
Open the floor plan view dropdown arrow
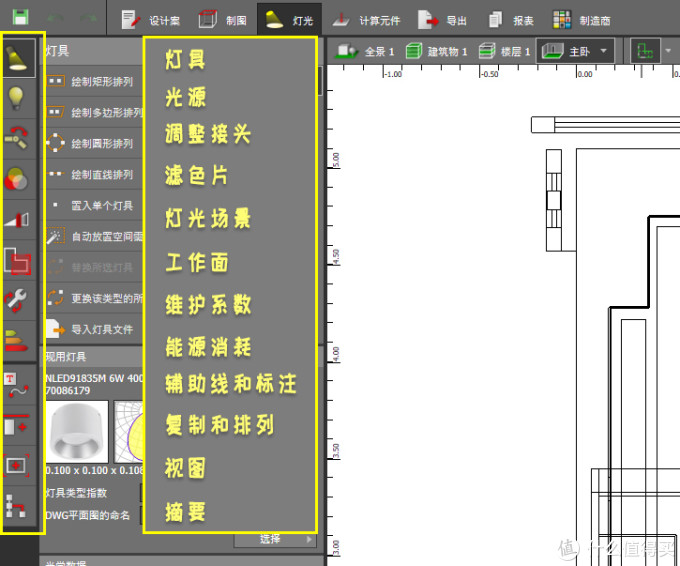click(668, 51)
